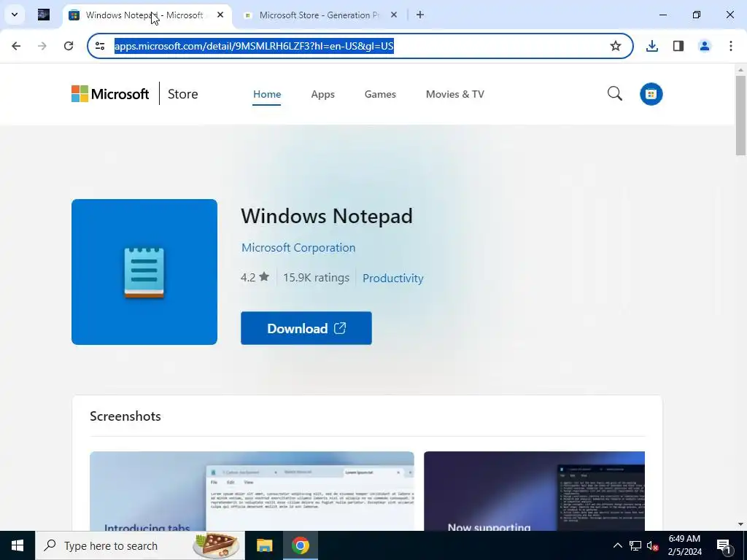Screen dimensions: 747x560
Task: Click the Type here to search box
Action: pyautogui.click(x=140, y=545)
